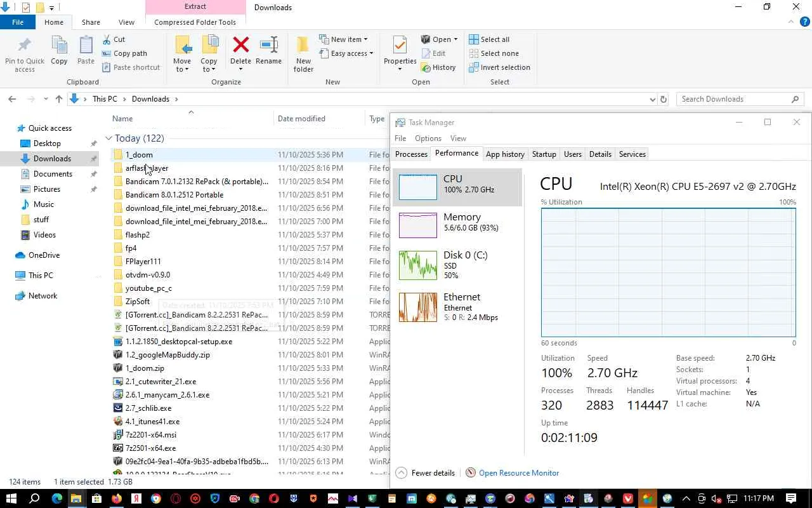Click Fewer details in Task Manager
This screenshot has width=812, height=508.
tap(426, 473)
